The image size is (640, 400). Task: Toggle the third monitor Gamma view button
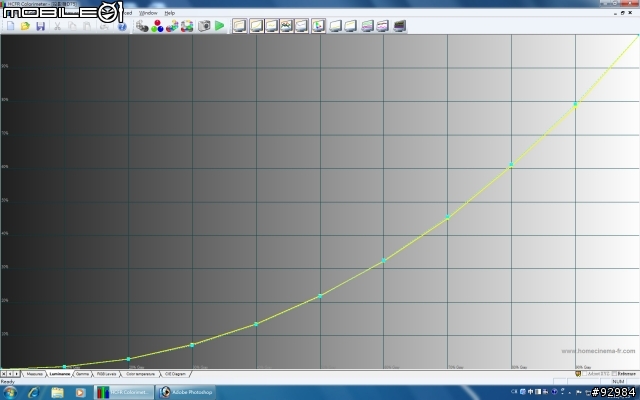(x=271, y=26)
